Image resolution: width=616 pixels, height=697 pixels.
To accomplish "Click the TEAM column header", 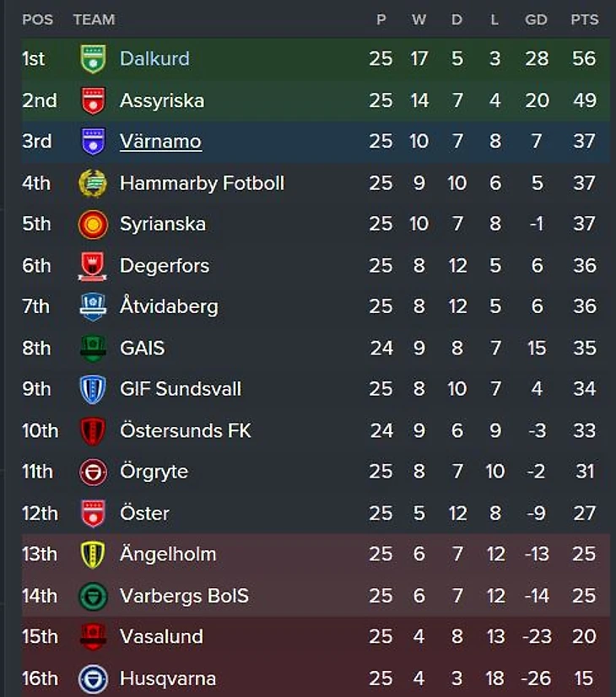I will pos(94,19).
